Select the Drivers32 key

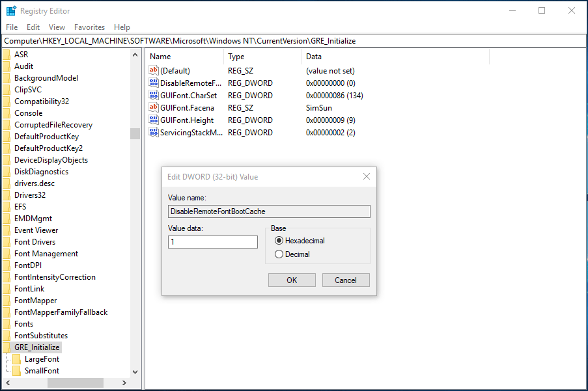[x=29, y=195]
